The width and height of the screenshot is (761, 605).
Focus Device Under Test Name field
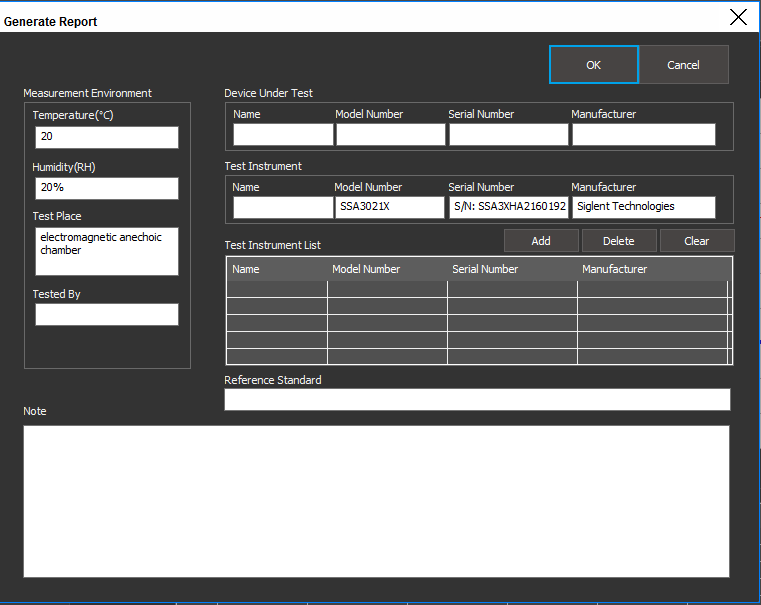click(x=283, y=135)
